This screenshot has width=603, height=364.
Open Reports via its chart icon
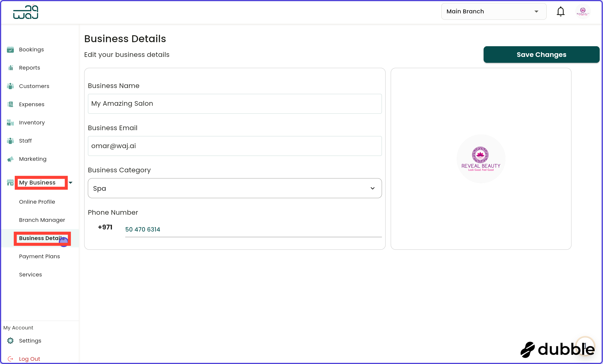tap(10, 68)
